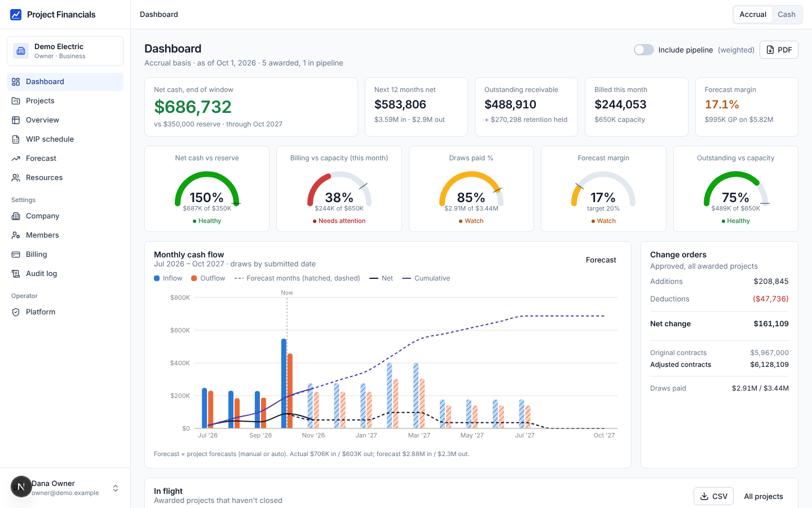Click the Now marker on the chart
Image resolution: width=812 pixels, height=508 pixels.
coord(287,292)
